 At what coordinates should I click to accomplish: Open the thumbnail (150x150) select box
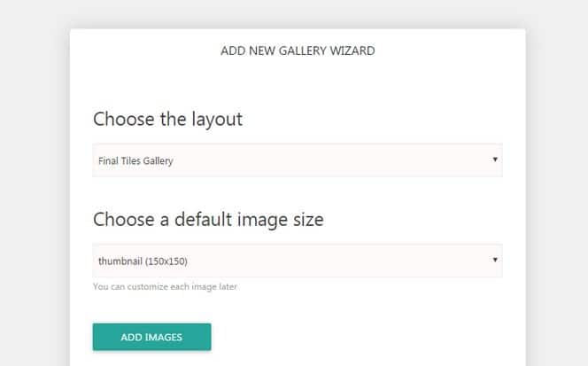(x=298, y=261)
